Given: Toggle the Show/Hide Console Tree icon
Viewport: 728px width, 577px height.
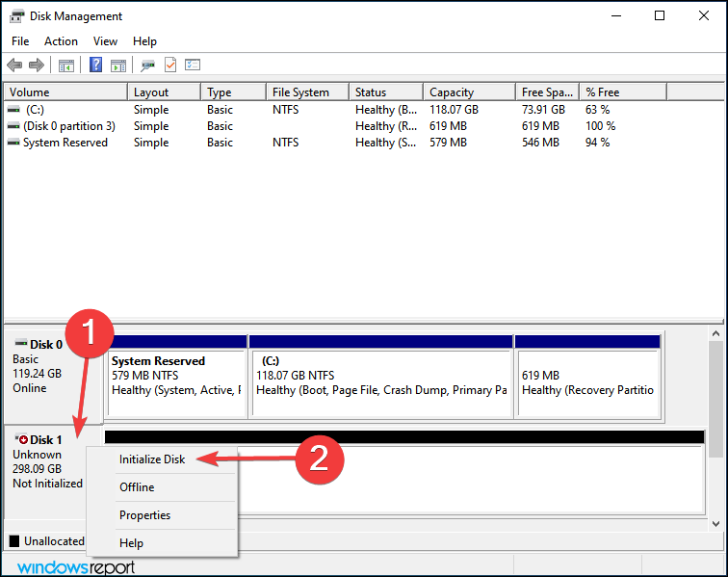Looking at the screenshot, I should [65, 65].
